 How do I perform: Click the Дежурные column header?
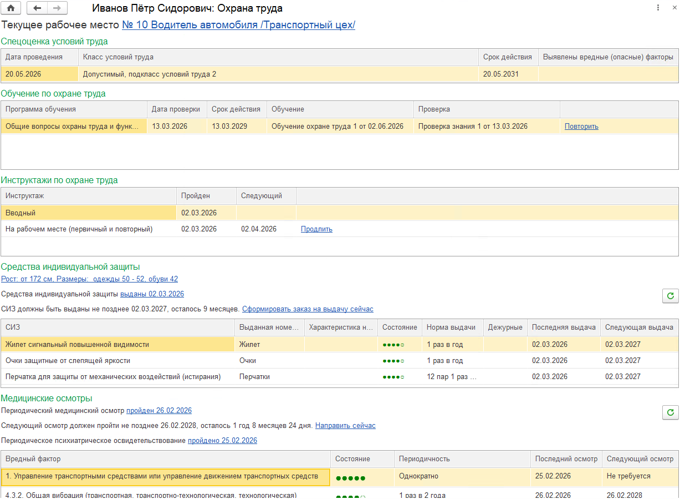pos(505,328)
